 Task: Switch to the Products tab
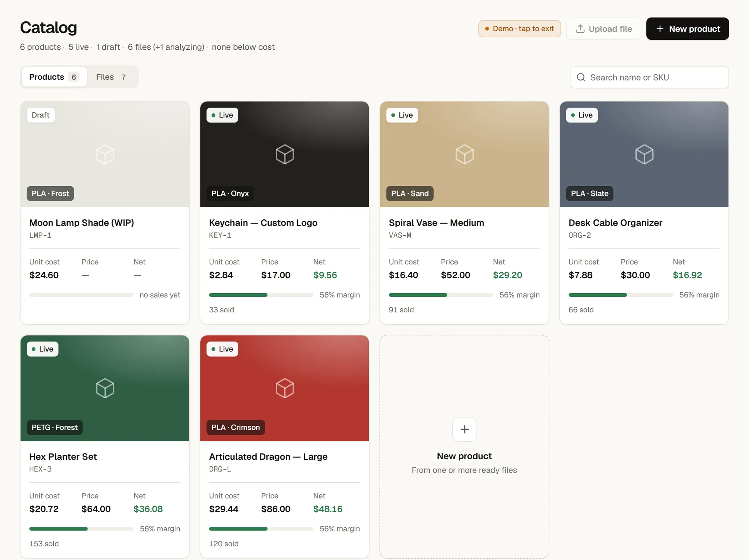tap(54, 77)
